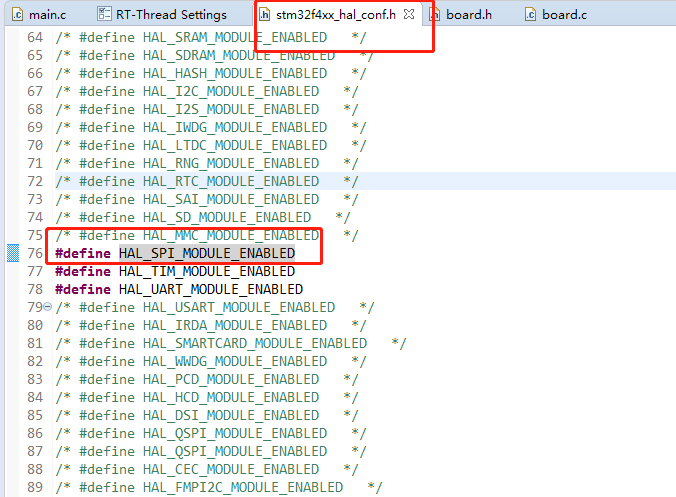The image size is (676, 497).
Task: Click the HAL_QSPI_MODULE_ENABLED line 86
Action: point(210,433)
